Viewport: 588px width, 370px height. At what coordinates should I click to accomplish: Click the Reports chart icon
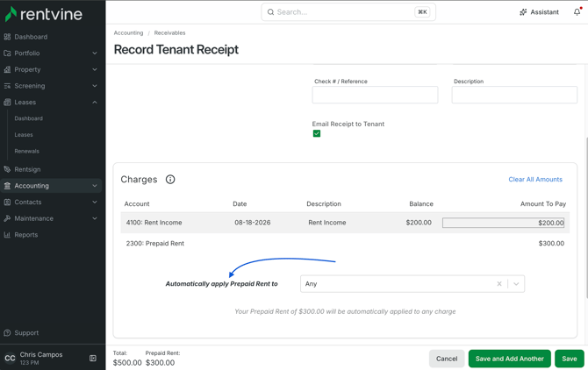click(x=7, y=234)
